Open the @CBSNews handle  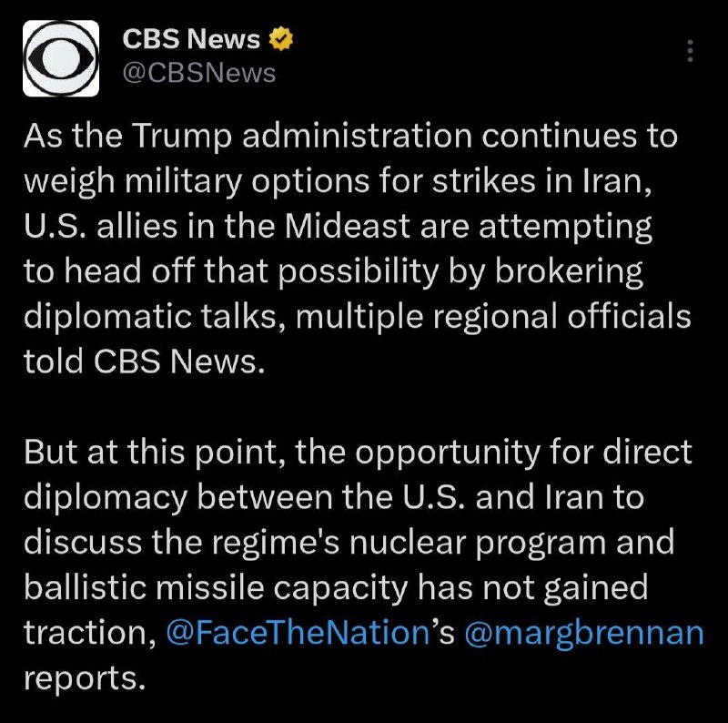(x=198, y=73)
